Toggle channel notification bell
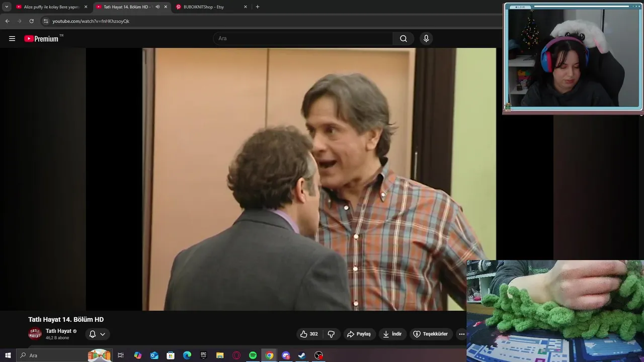Viewport: 644px width, 362px height. click(x=93, y=334)
